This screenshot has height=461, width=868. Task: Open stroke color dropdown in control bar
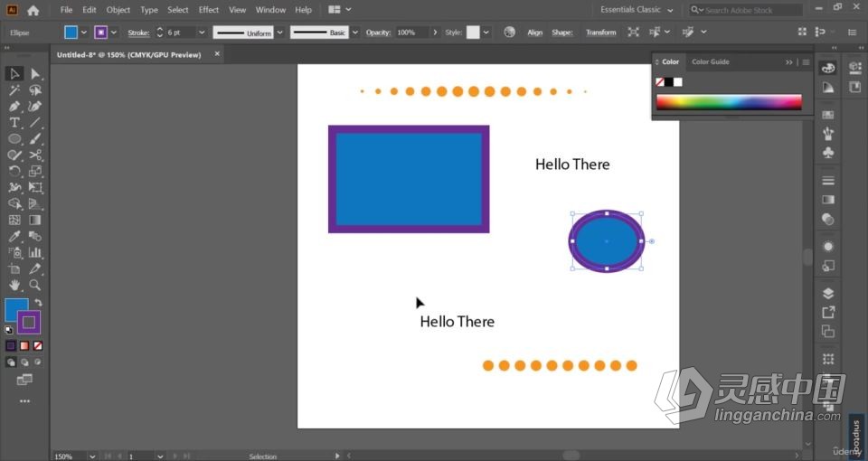coord(114,33)
